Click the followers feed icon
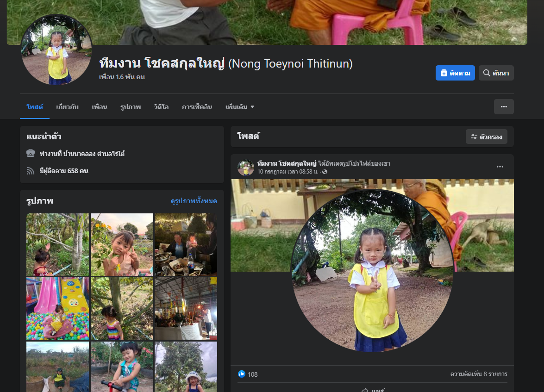Screen dimensions: 544x392 click(31, 171)
